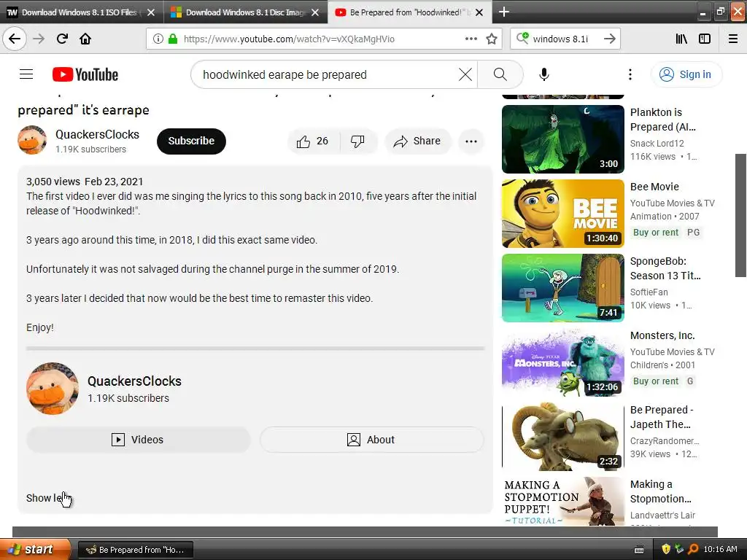Click QuackersClocks name in description card

tap(134, 381)
